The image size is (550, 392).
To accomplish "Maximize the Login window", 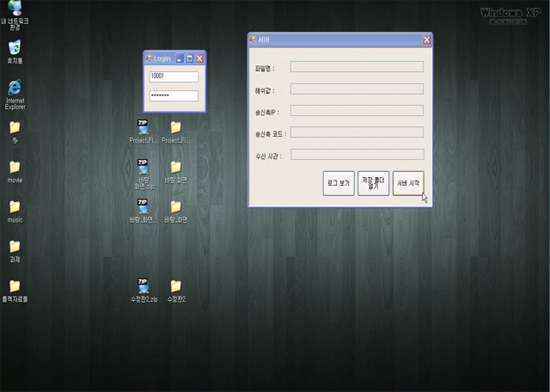I will [x=189, y=59].
